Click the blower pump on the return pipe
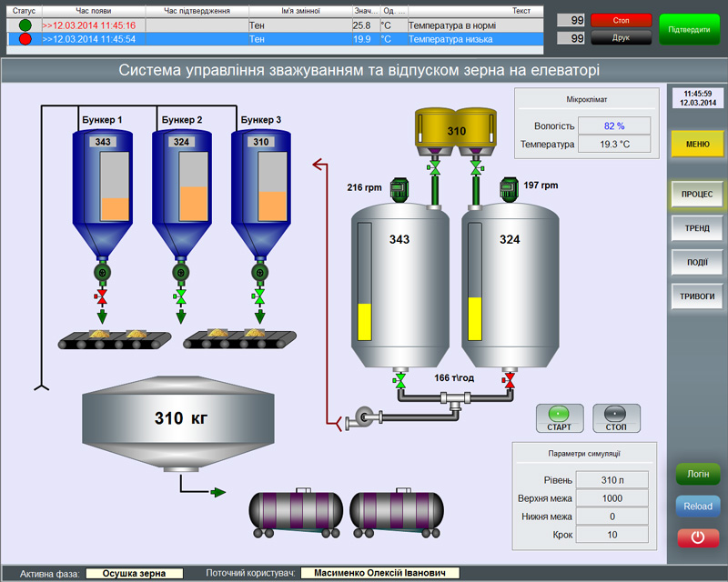This screenshot has height=582, width=728. (367, 417)
